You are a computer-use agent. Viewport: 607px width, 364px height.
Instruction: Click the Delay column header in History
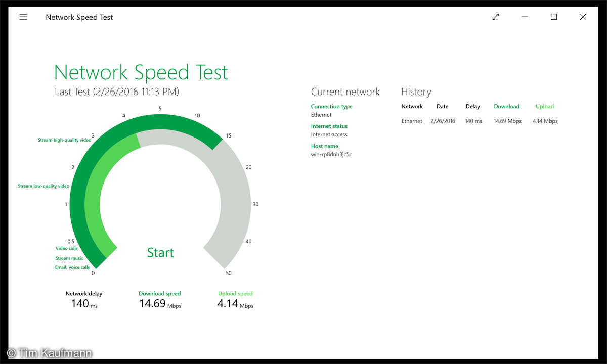[x=473, y=106]
